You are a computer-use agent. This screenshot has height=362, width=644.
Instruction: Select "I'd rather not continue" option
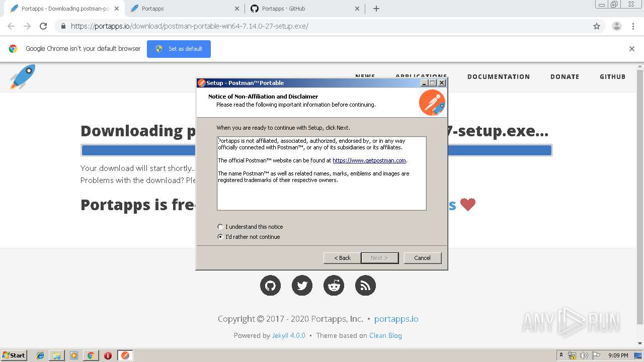[220, 237]
